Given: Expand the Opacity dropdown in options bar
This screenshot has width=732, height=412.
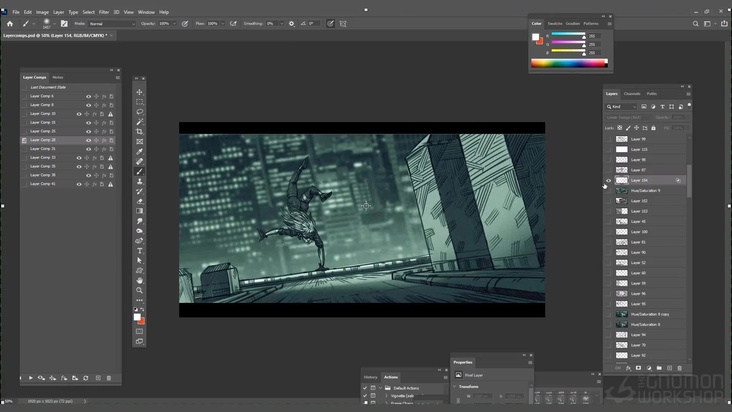Looking at the screenshot, I should click(172, 23).
